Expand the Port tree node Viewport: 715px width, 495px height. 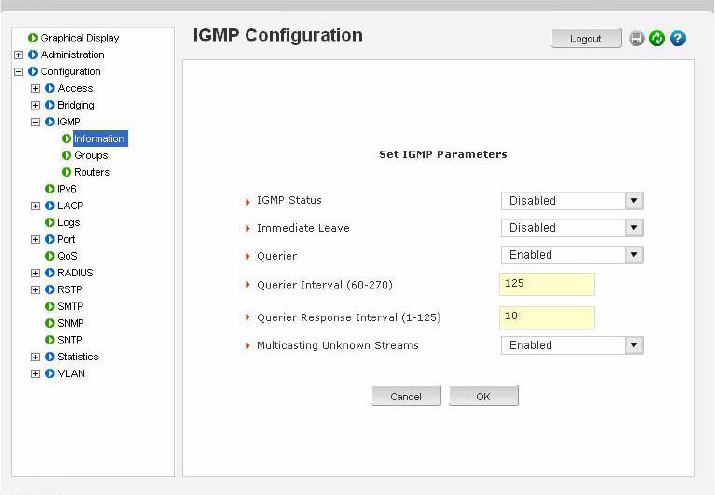(x=35, y=239)
